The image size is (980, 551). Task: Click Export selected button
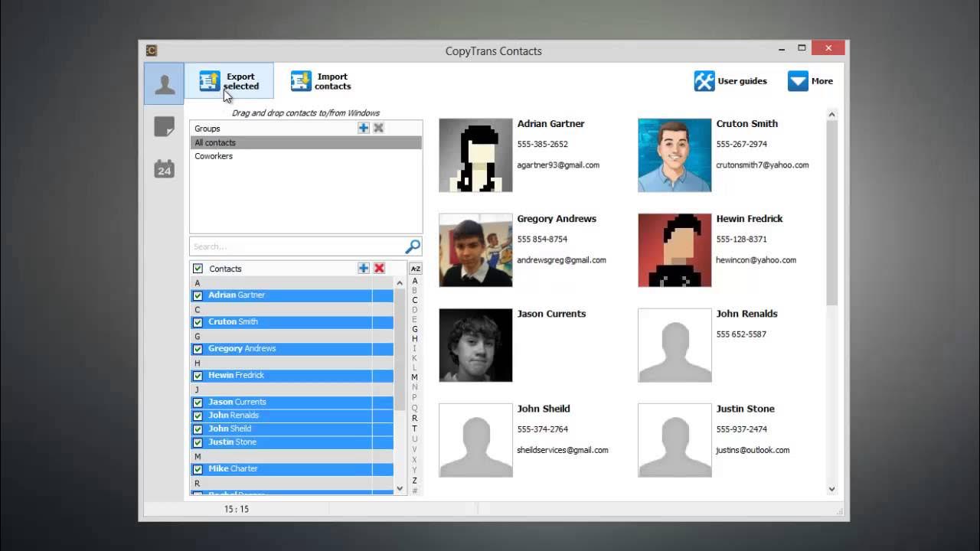pyautogui.click(x=229, y=81)
